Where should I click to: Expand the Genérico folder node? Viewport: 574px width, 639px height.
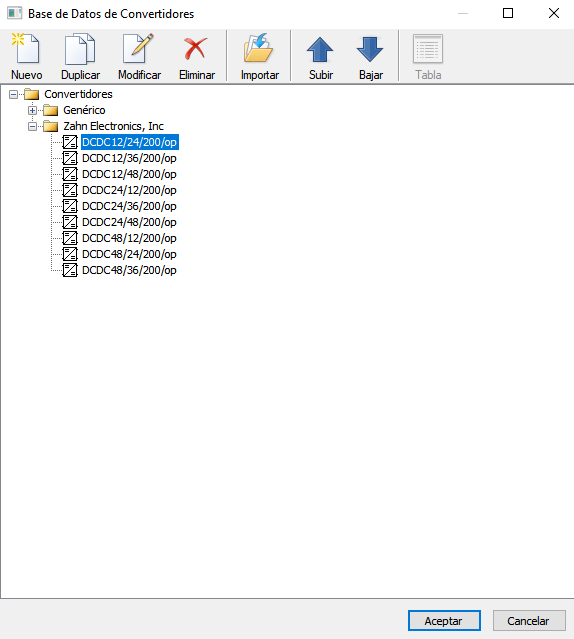[33, 110]
